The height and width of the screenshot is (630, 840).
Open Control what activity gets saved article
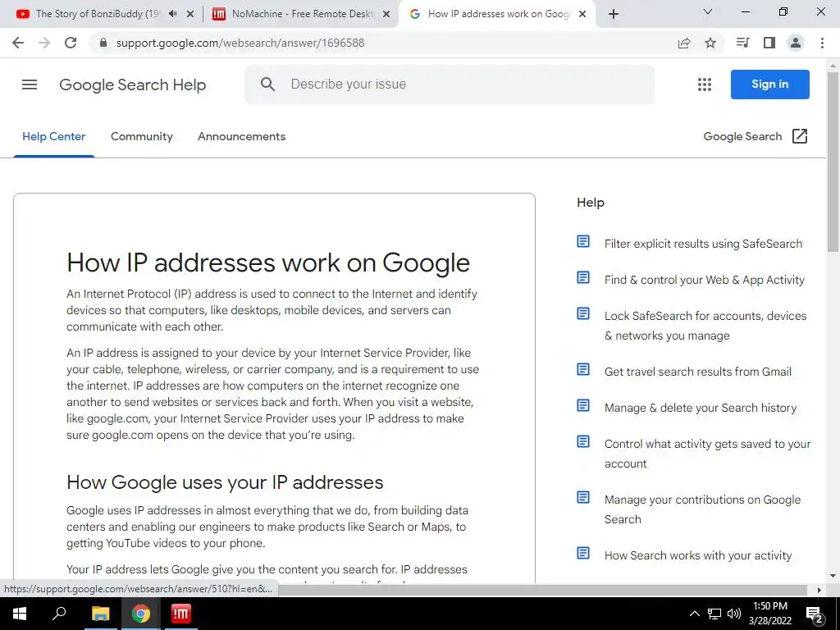pyautogui.click(x=707, y=454)
